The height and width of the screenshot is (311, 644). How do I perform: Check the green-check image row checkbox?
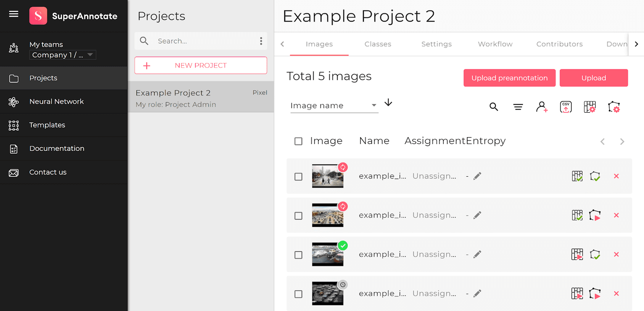coord(299,255)
